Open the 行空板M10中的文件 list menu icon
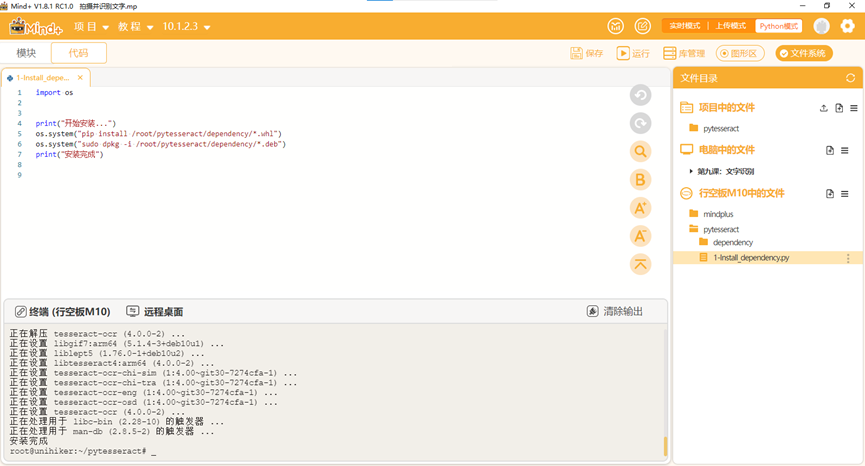The width and height of the screenshot is (865, 466). [x=845, y=194]
